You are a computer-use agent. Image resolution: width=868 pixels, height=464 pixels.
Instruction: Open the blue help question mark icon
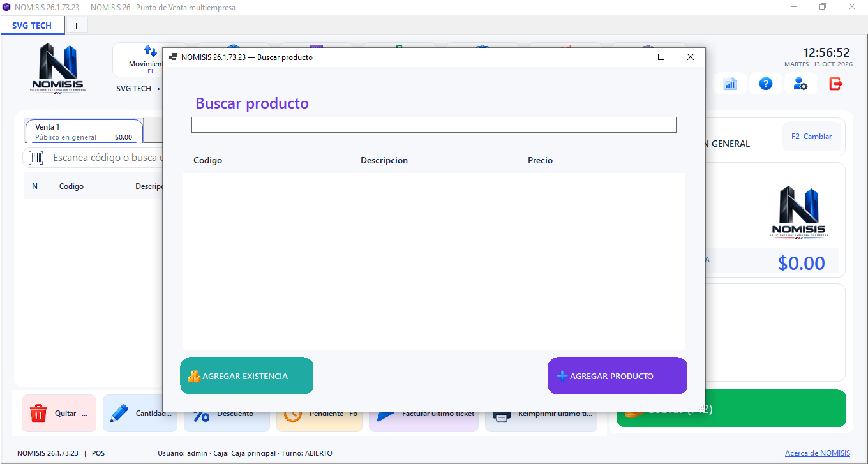[766, 84]
